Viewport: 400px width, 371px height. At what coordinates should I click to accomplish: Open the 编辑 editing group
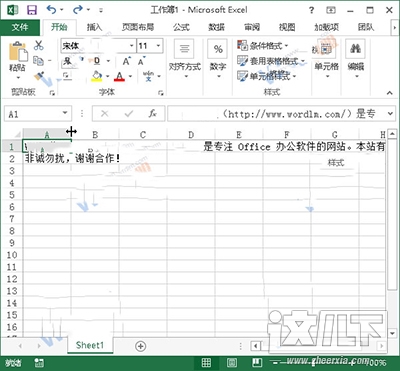[356, 60]
